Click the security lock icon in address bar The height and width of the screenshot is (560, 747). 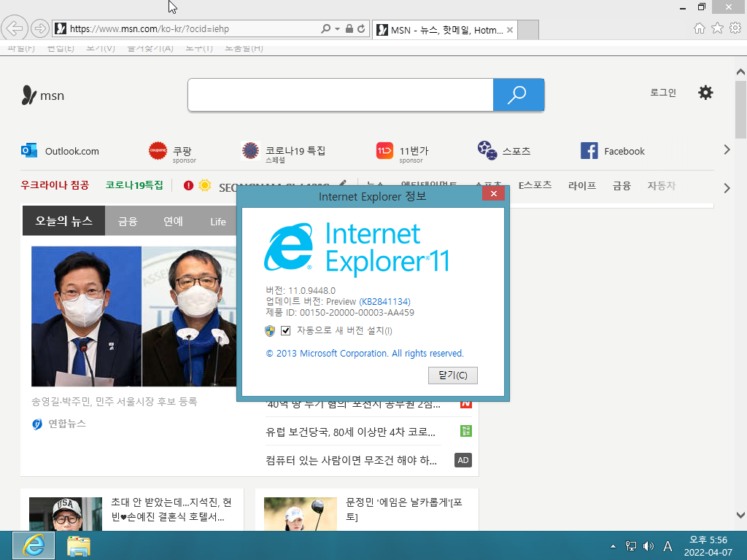coord(349,28)
